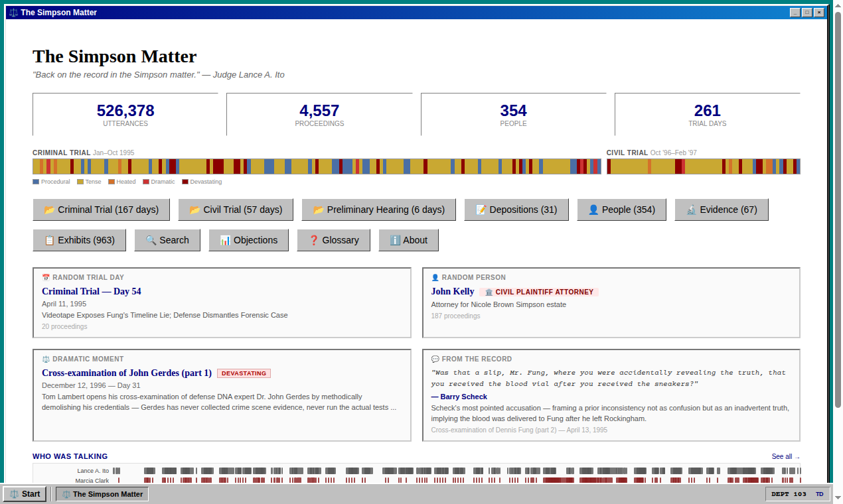Click scales icon on Start button
The image size is (843, 504).
14,494
